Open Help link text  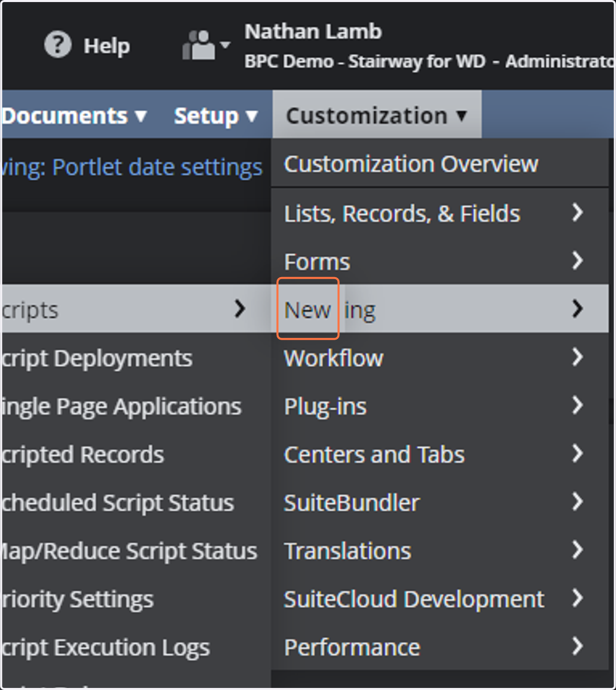tap(107, 46)
